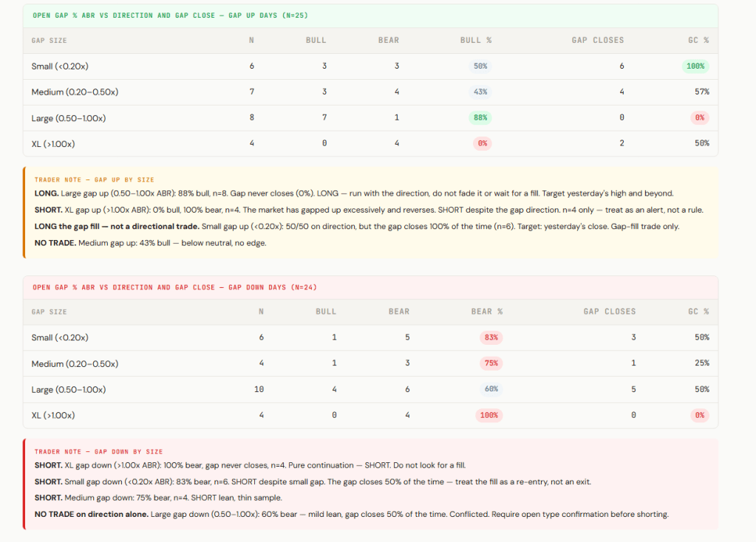The height and width of the screenshot is (542, 756).
Task: Click the BULL % column header
Action: (x=475, y=40)
